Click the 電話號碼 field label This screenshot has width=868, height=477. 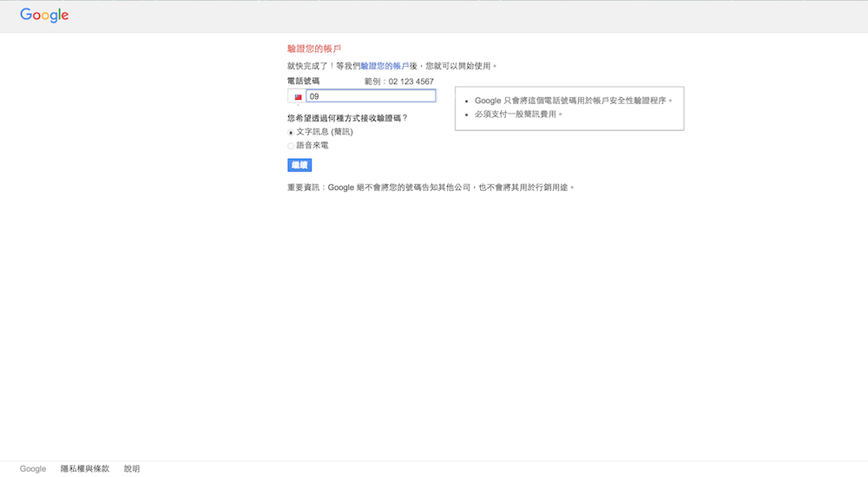[303, 81]
